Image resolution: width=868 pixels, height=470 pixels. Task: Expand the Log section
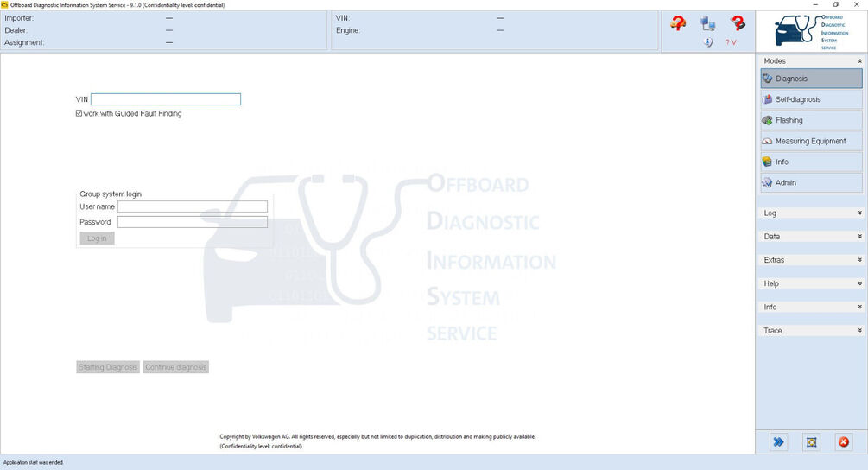coord(811,213)
